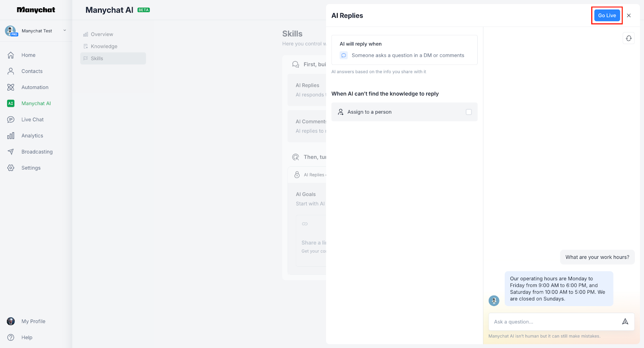Open the Contacts page icon
This screenshot has width=644, height=348.
pos(11,71)
